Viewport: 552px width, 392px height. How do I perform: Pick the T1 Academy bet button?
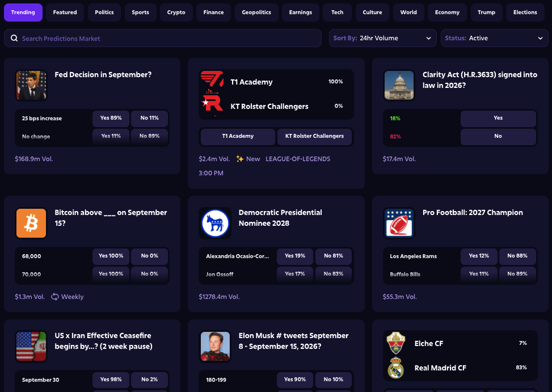point(238,137)
